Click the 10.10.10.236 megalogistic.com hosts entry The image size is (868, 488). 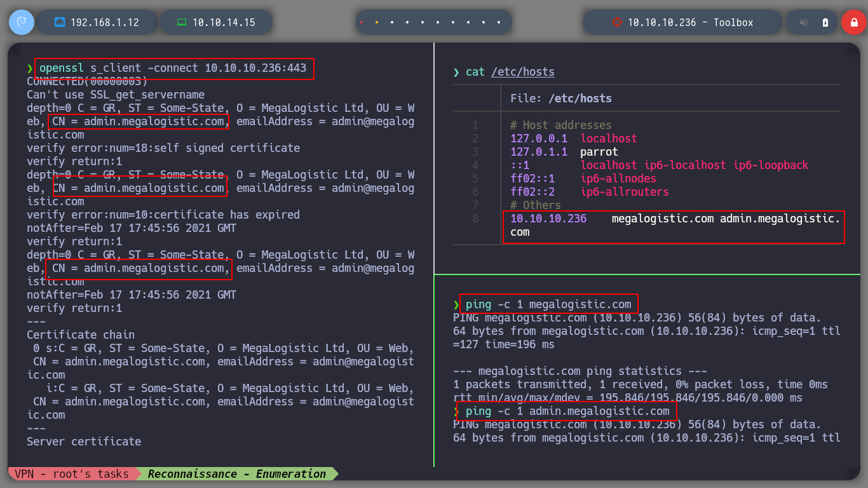tap(674, 227)
